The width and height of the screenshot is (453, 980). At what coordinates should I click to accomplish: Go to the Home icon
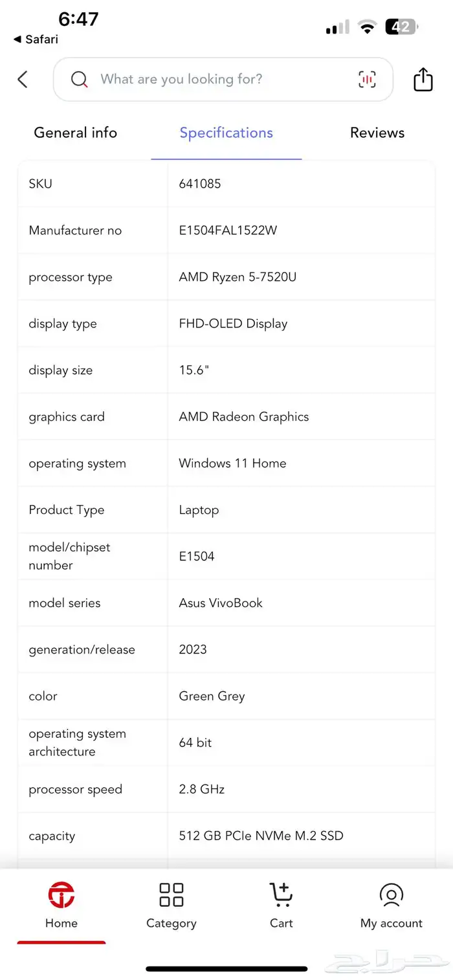[x=61, y=895]
